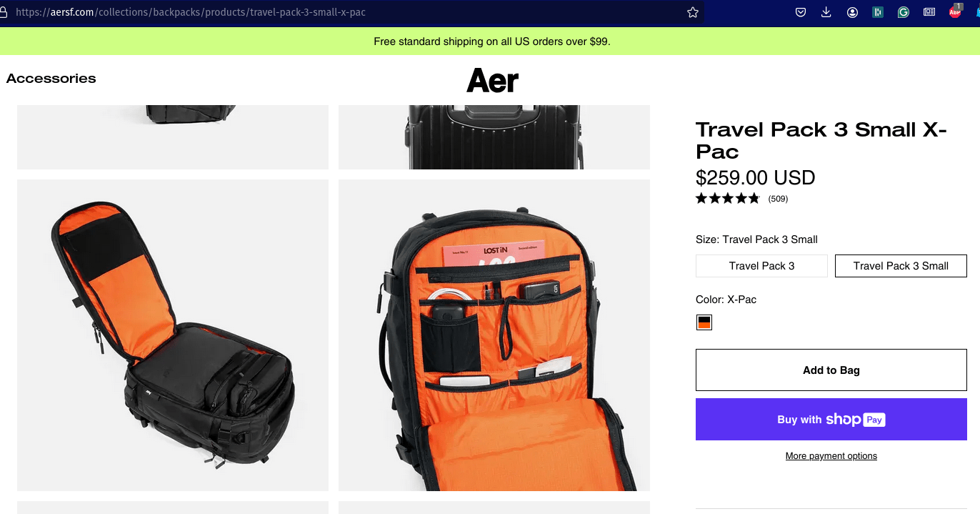
Task: View the open backpack with packing cubes photo
Action: click(173, 335)
